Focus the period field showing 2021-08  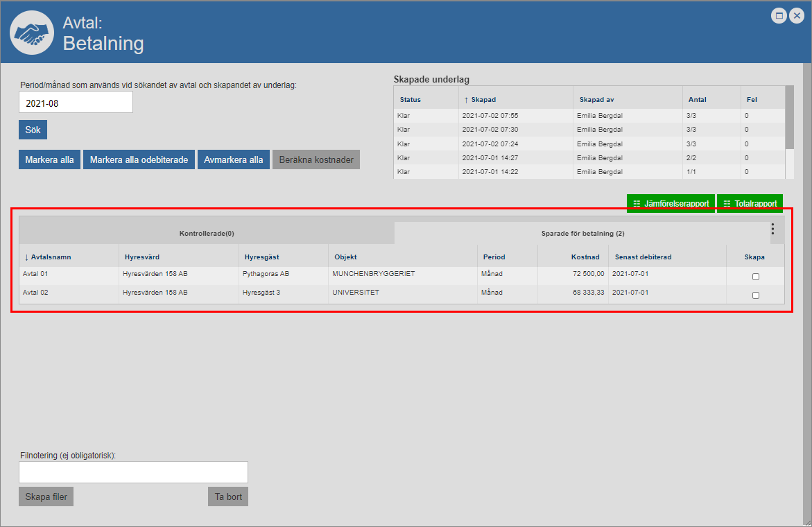(x=76, y=103)
